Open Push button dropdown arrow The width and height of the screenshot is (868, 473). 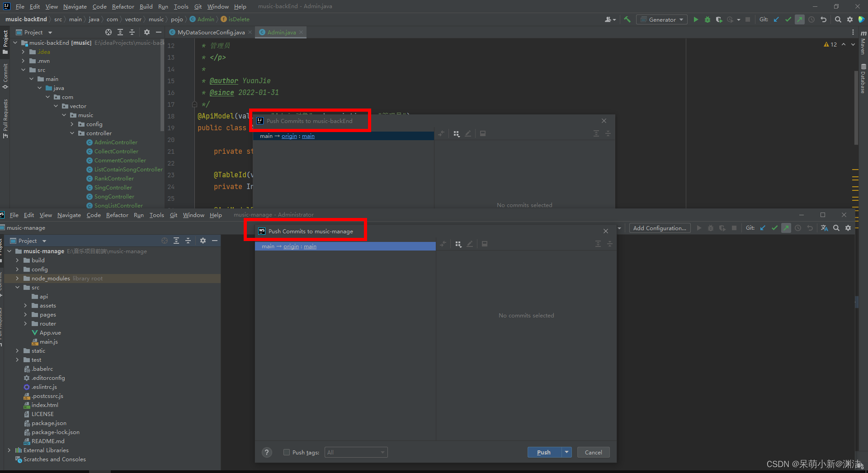click(566, 452)
